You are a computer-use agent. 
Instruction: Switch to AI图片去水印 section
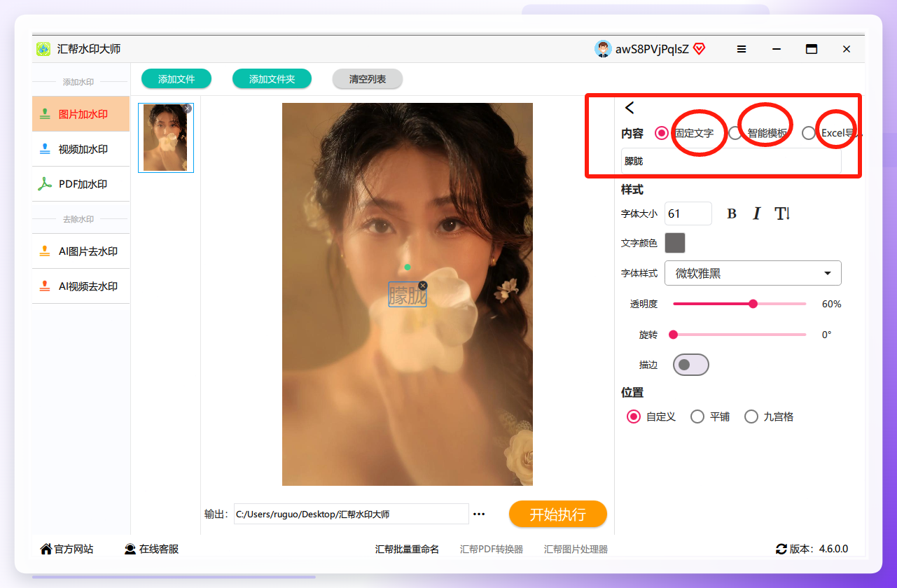[81, 251]
